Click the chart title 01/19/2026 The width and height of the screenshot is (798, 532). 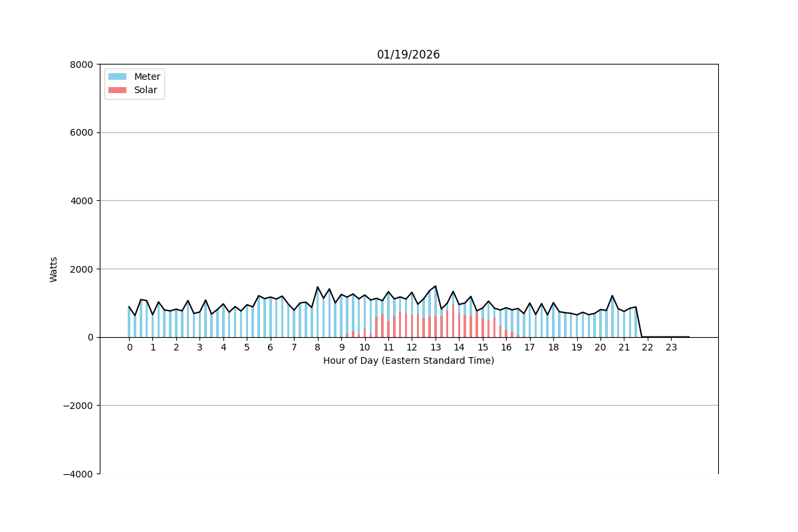tap(408, 55)
